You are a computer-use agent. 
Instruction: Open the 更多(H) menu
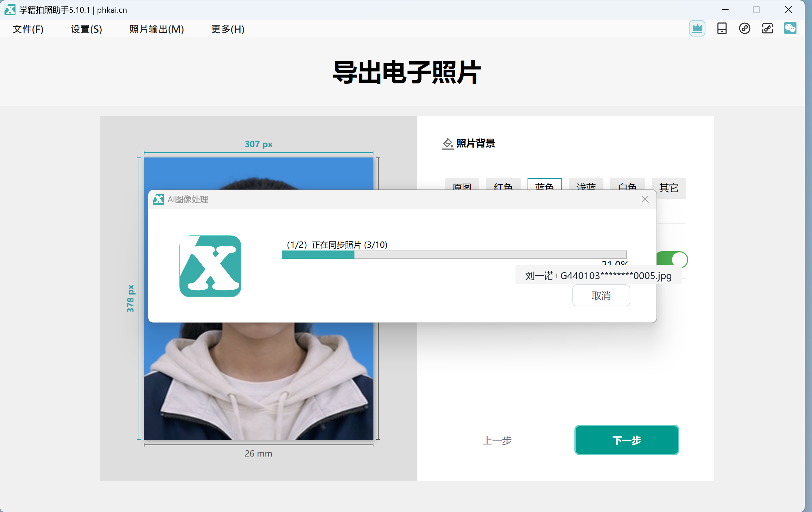228,29
